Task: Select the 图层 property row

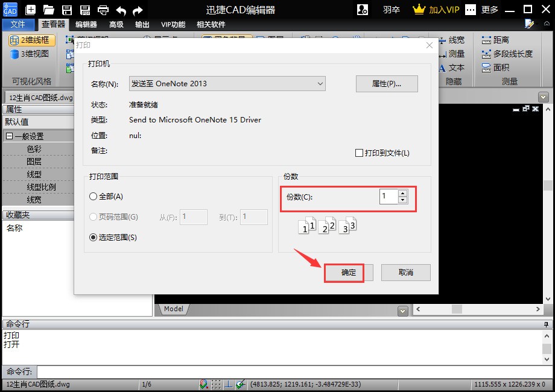Action: pos(38,162)
